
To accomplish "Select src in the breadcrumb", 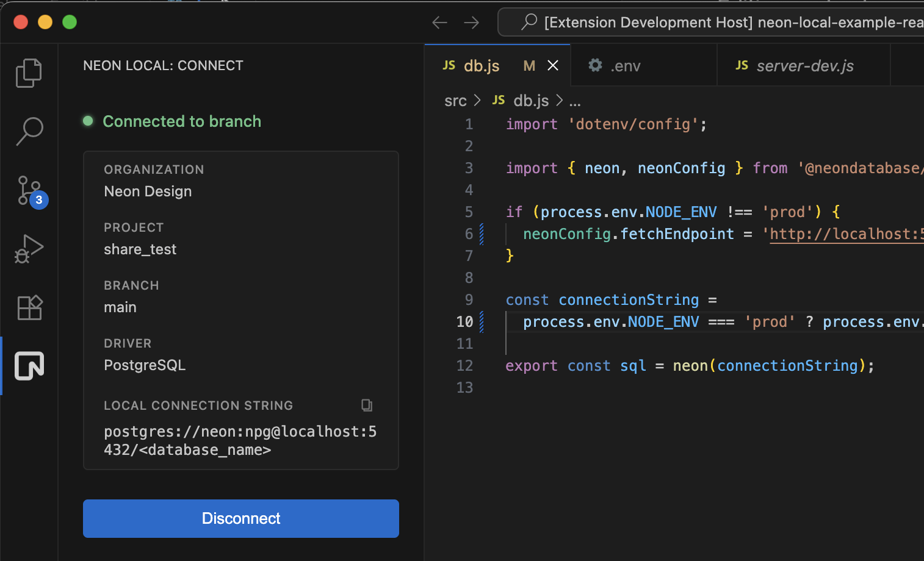I will tap(455, 101).
